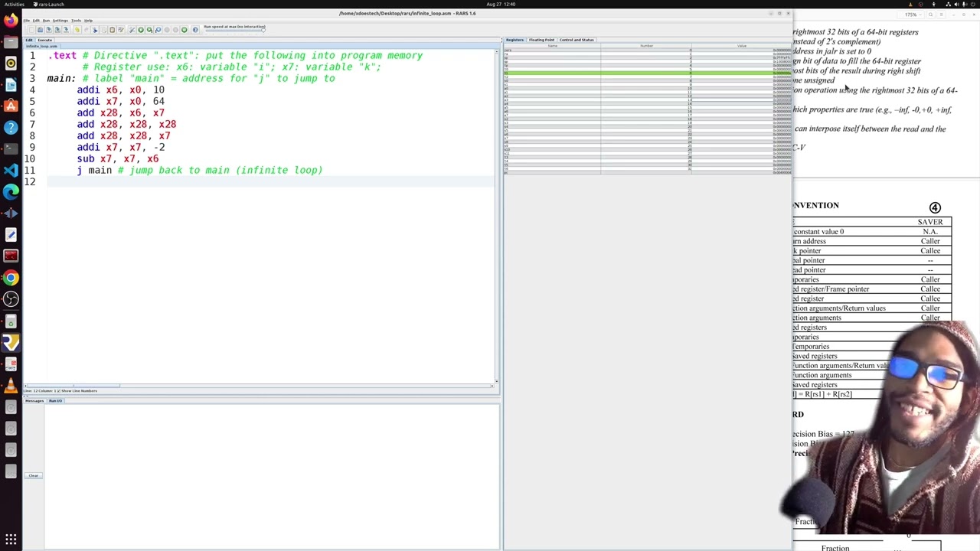The height and width of the screenshot is (551, 980).
Task: Open the Edit menu in menu bar
Action: (36, 21)
